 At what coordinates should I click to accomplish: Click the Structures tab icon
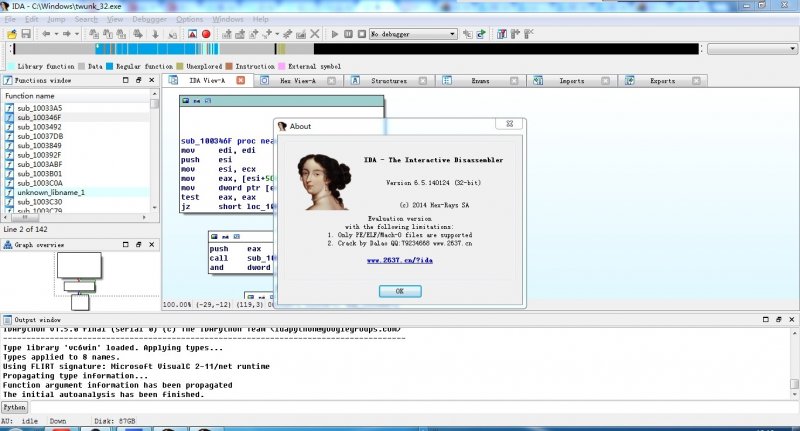(356, 80)
